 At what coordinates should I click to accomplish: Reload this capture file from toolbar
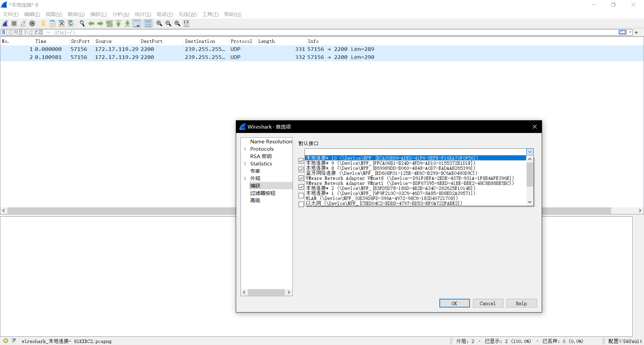coord(71,23)
